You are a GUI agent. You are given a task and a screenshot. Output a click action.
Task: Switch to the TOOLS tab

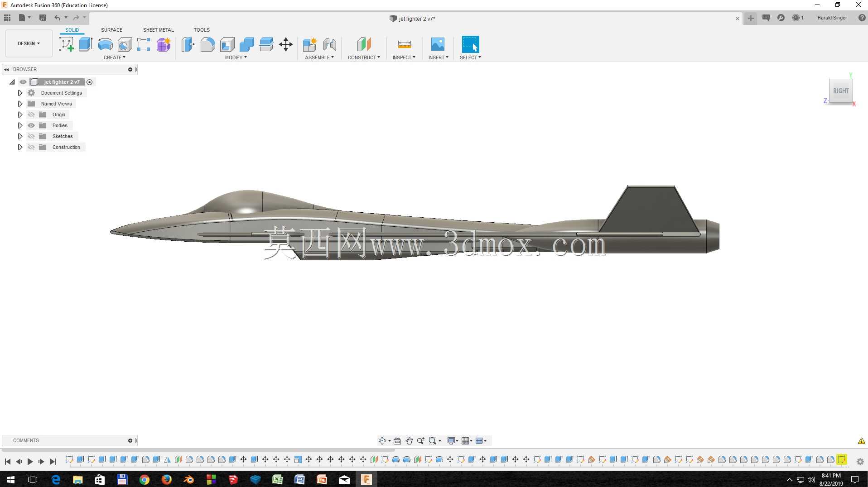pyautogui.click(x=202, y=30)
